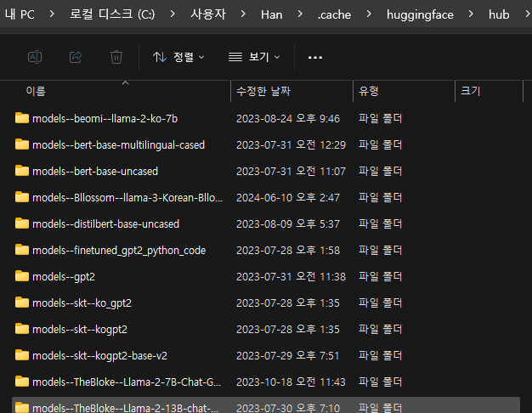The image size is (532, 413).
Task: Select folder icon of models--bert-base-multilingual-cased
Action: click(x=22, y=144)
